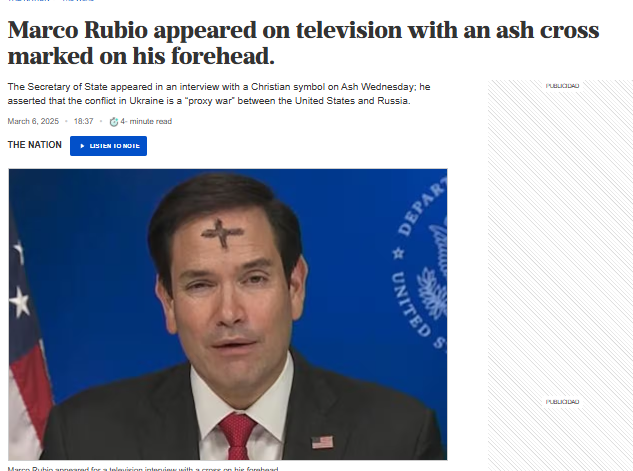Click the upper PUBLICIDAD ad label
Viewport: 633px width, 471px height.
click(x=562, y=86)
